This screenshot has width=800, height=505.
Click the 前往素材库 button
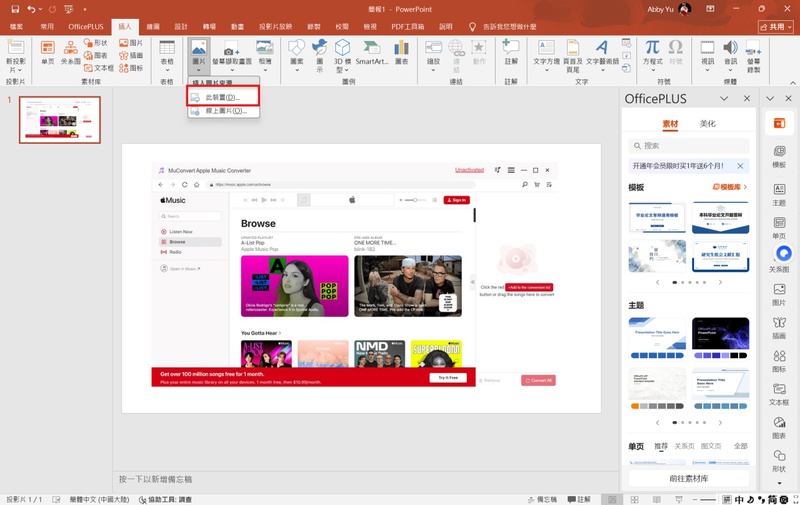pyautogui.click(x=689, y=478)
